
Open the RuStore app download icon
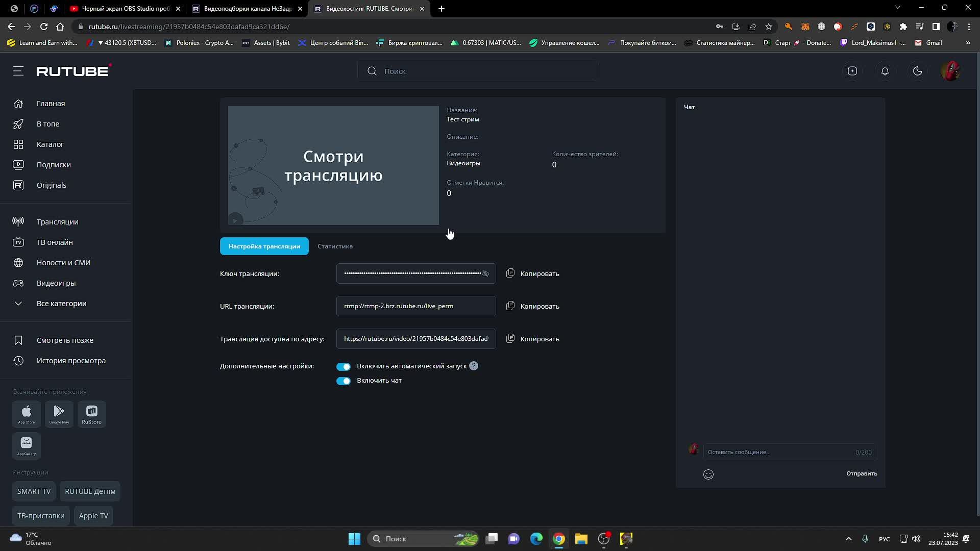[92, 414]
